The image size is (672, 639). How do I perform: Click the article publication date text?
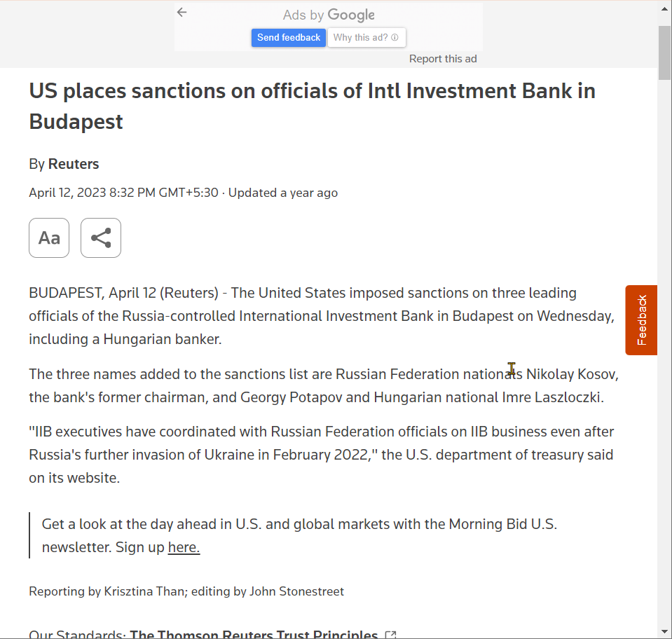[123, 193]
